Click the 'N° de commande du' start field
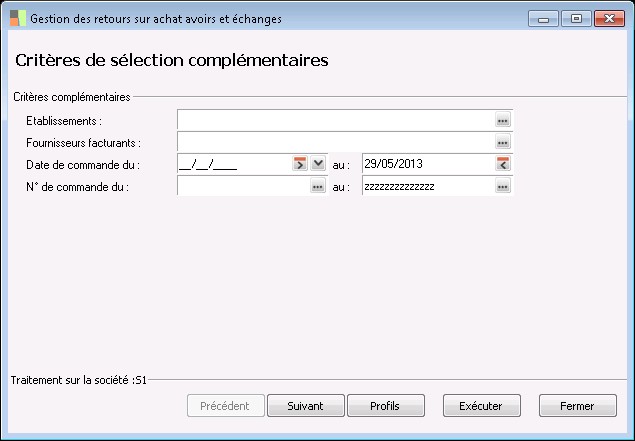The image size is (635, 441). click(242, 186)
